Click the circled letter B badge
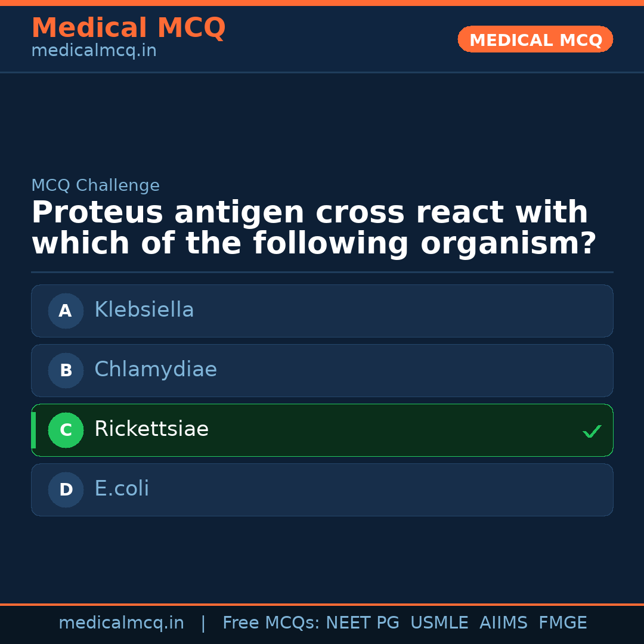 (x=66, y=370)
